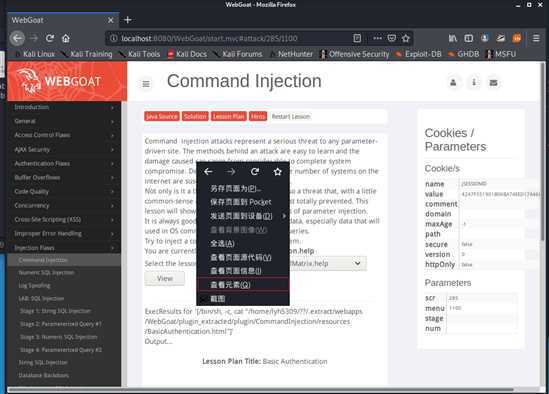Show the sidebars toolbar icon
549x394 pixels.
pos(468,38)
